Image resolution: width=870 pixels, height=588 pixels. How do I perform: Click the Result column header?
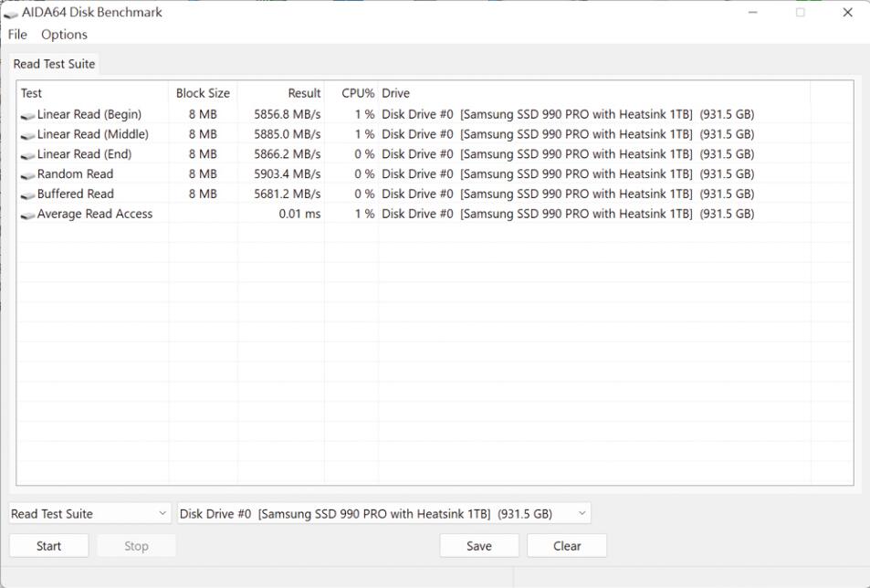point(281,93)
